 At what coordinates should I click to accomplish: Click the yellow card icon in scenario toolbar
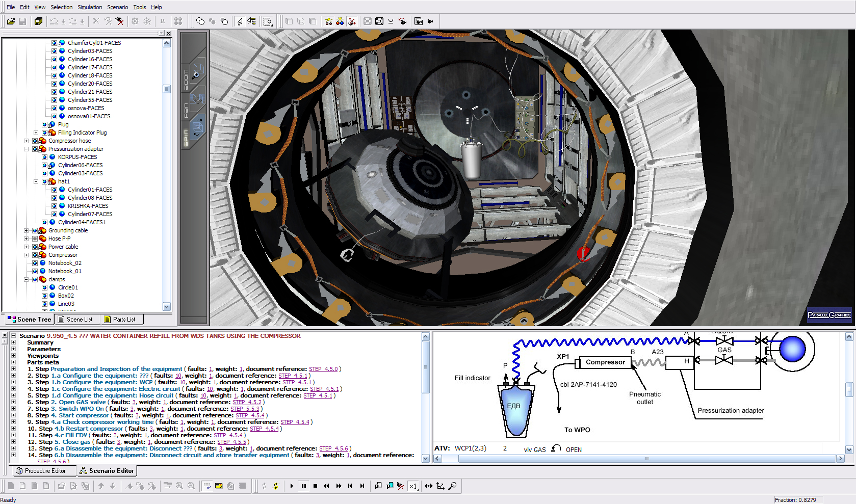pos(219,486)
